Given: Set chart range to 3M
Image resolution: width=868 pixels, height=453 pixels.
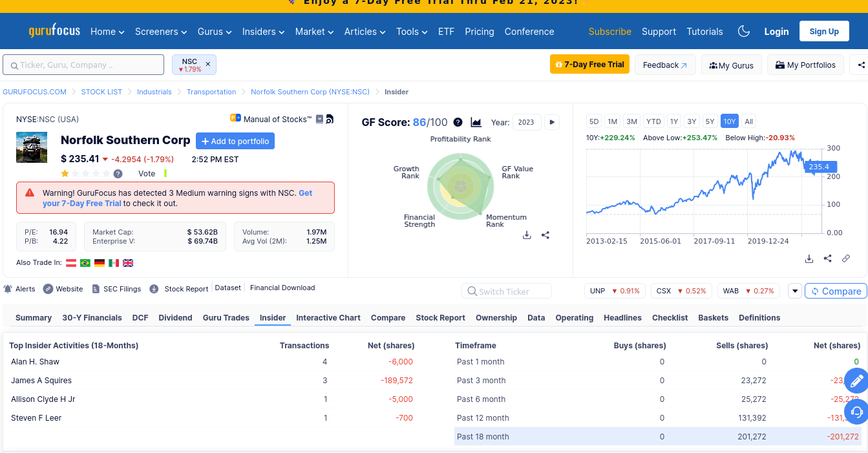Looking at the screenshot, I should click(x=632, y=121).
